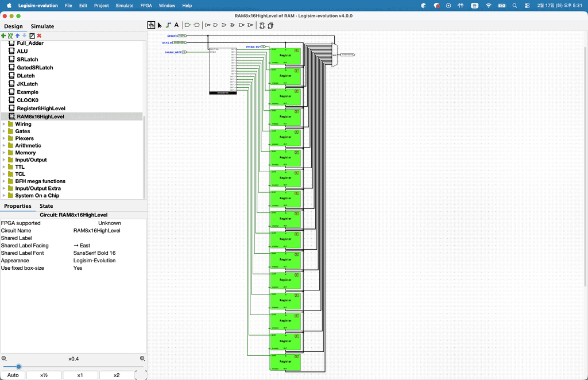588x380 pixels.
Task: Select the Poke tool hand icon
Action: click(152, 25)
